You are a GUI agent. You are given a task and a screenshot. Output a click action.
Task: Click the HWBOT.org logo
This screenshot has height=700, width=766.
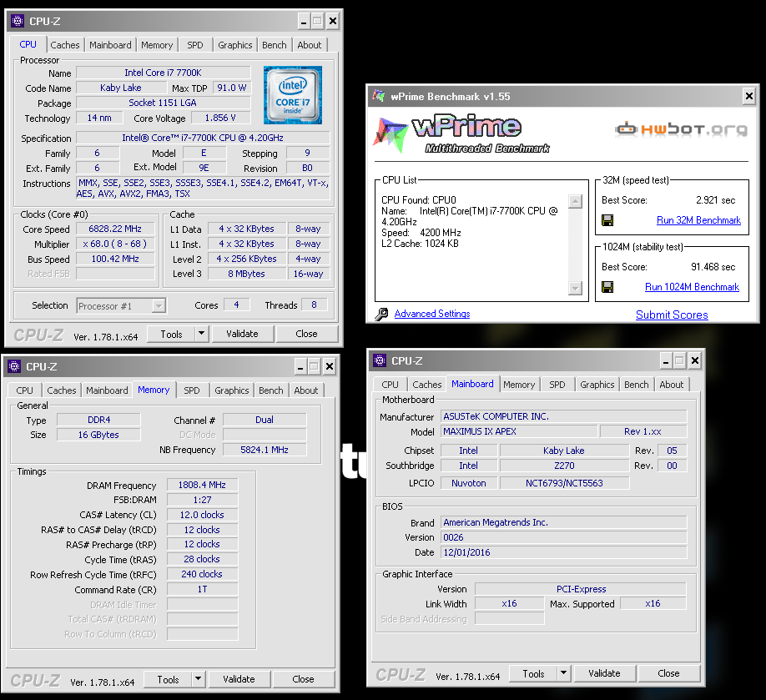tap(681, 129)
